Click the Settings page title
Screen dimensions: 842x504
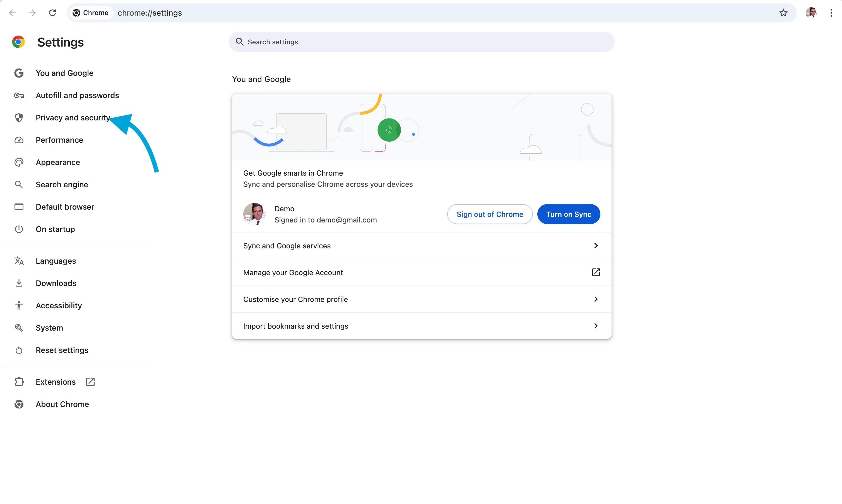click(x=61, y=42)
